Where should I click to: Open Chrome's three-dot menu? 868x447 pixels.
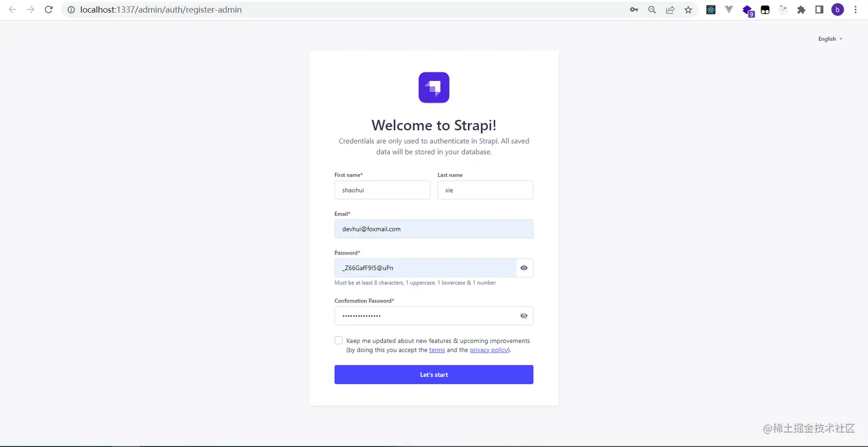click(x=855, y=9)
